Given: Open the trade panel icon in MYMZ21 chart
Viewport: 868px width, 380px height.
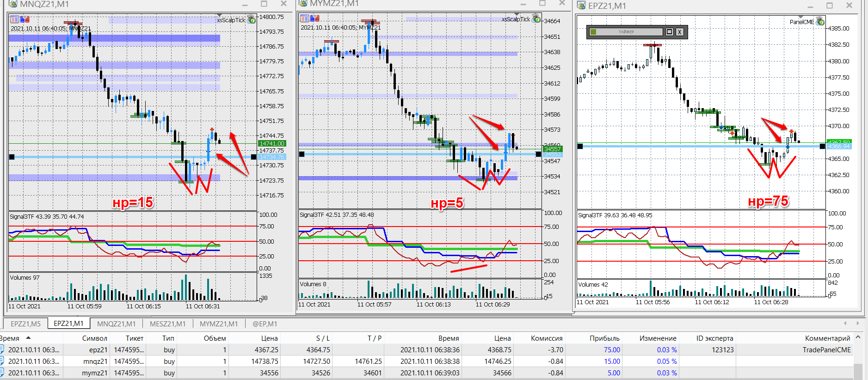Looking at the screenshot, I should click(304, 18).
